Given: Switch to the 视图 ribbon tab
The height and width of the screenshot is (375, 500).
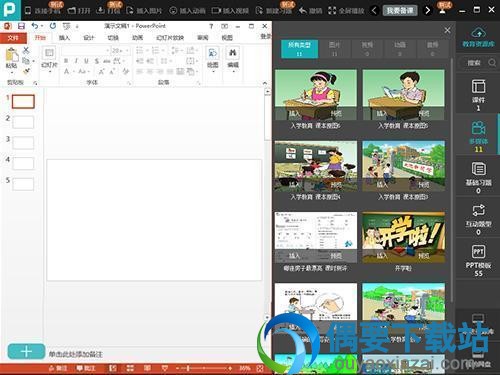Looking at the screenshot, I should click(227, 38).
